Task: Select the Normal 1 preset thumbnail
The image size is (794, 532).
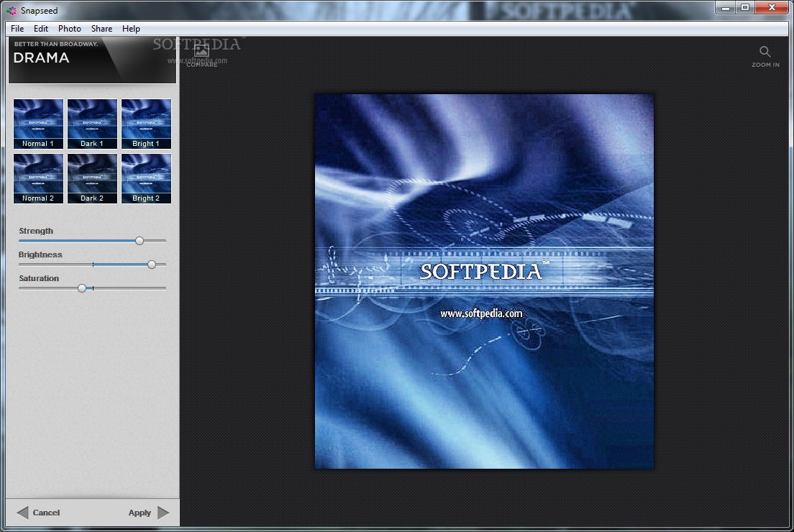Action: (39, 124)
